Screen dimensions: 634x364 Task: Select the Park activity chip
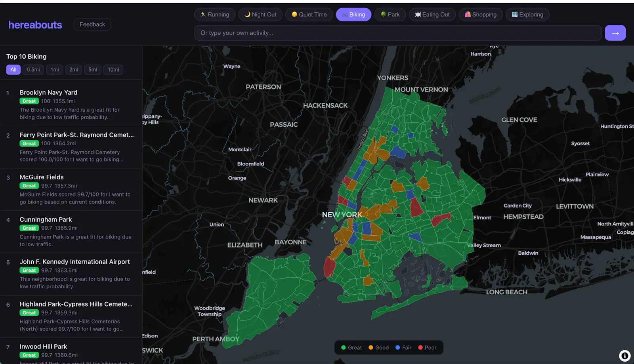click(390, 15)
